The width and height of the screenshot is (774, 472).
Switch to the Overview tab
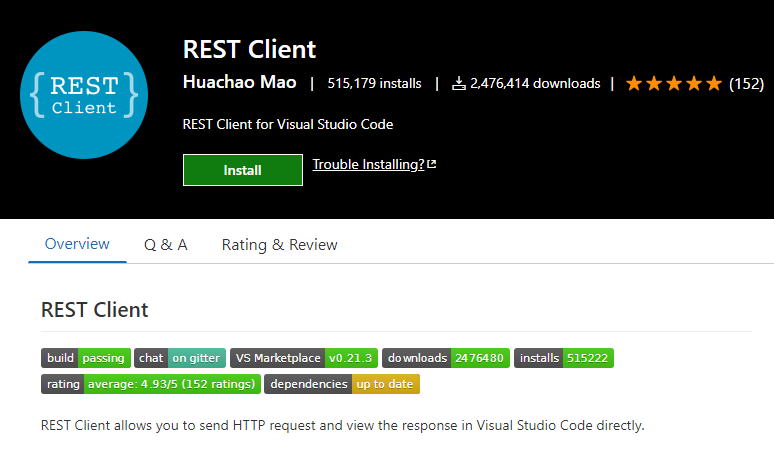tap(77, 244)
